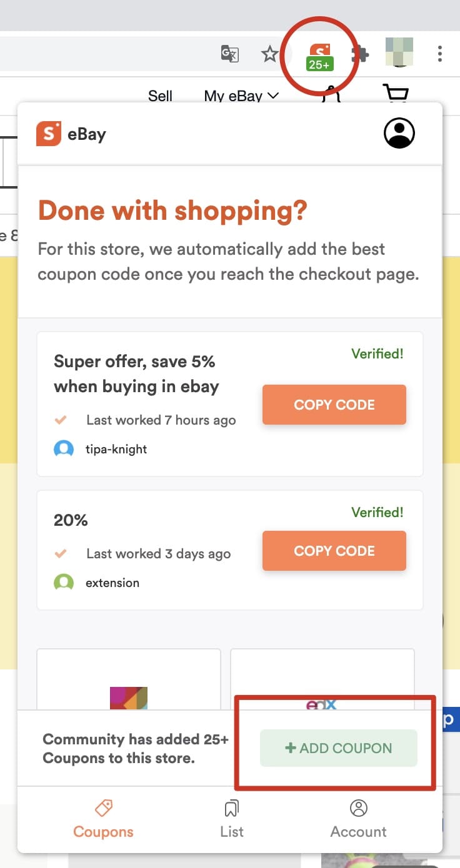460x868 pixels.
Task: Switch to the Coupons tab
Action: (102, 818)
